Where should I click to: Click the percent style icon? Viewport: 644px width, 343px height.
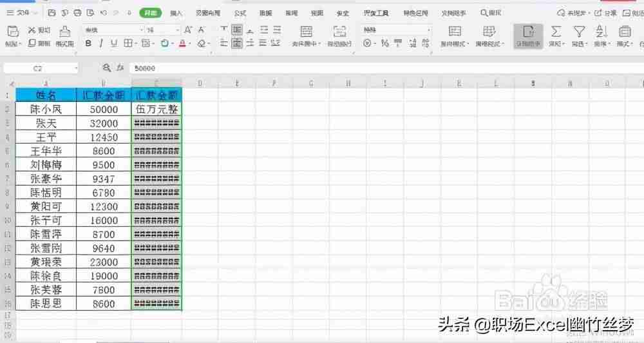coord(385,43)
